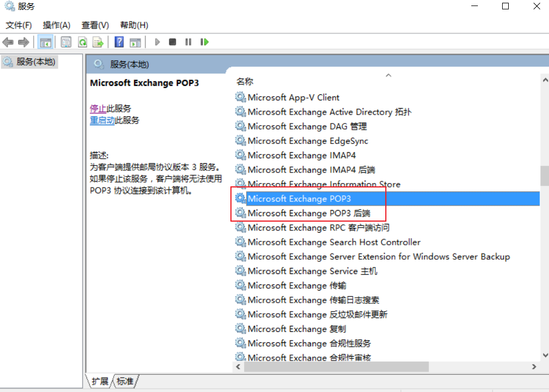Click the back arrow toolbar icon
Viewport: 549px width, 392px height.
[8, 42]
